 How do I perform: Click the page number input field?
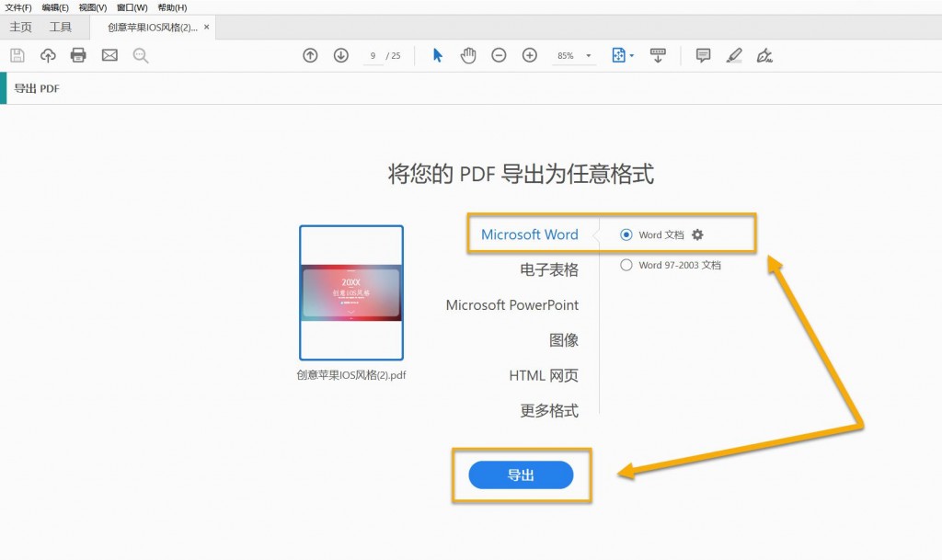[x=373, y=56]
